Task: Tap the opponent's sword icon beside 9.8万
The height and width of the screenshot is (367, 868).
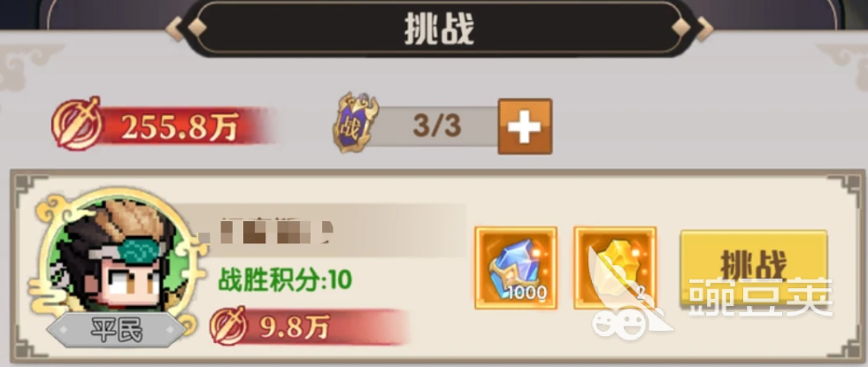Action: click(227, 326)
